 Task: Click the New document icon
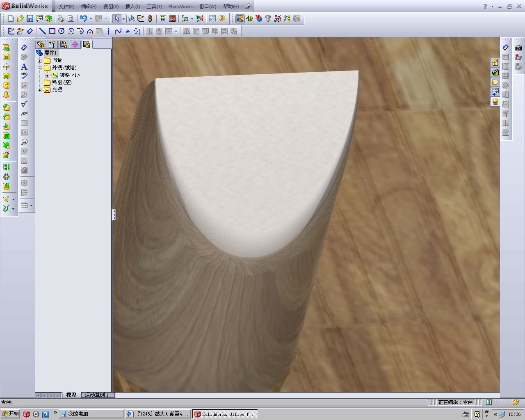11,18
